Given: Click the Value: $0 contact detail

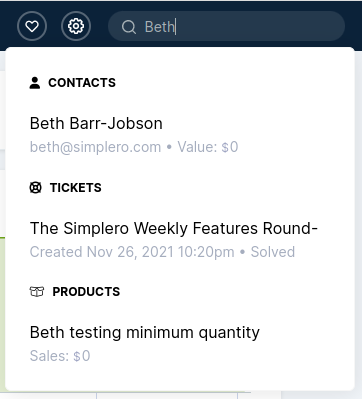Looking at the screenshot, I should [x=208, y=147].
